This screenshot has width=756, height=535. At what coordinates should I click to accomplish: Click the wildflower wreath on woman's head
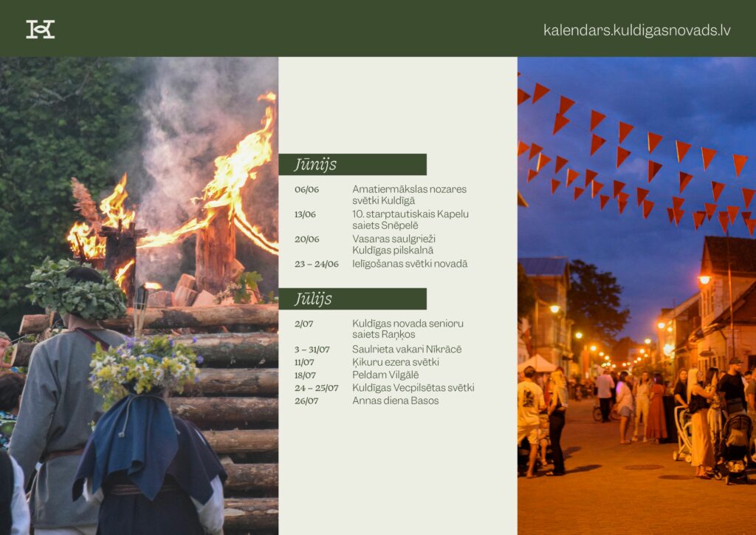(144, 367)
